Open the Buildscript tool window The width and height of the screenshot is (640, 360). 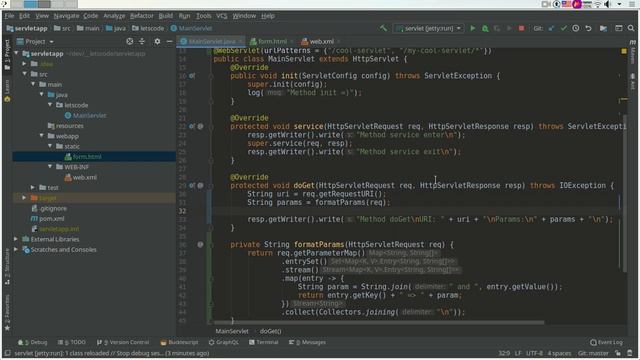click(x=179, y=342)
